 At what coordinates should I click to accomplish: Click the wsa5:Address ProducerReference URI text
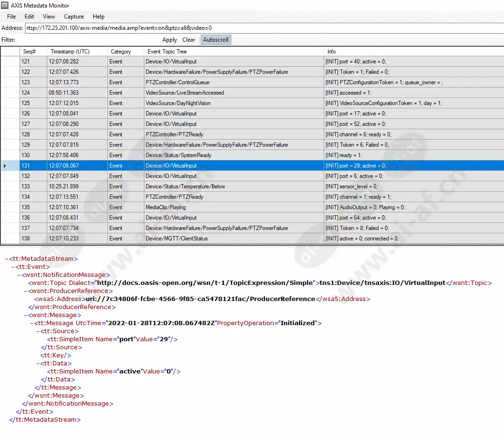pos(201,299)
